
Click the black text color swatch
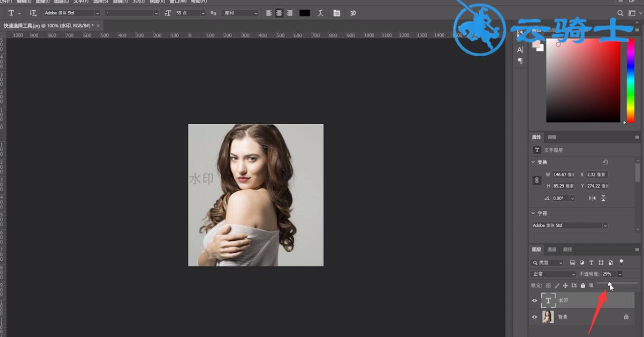tap(305, 13)
